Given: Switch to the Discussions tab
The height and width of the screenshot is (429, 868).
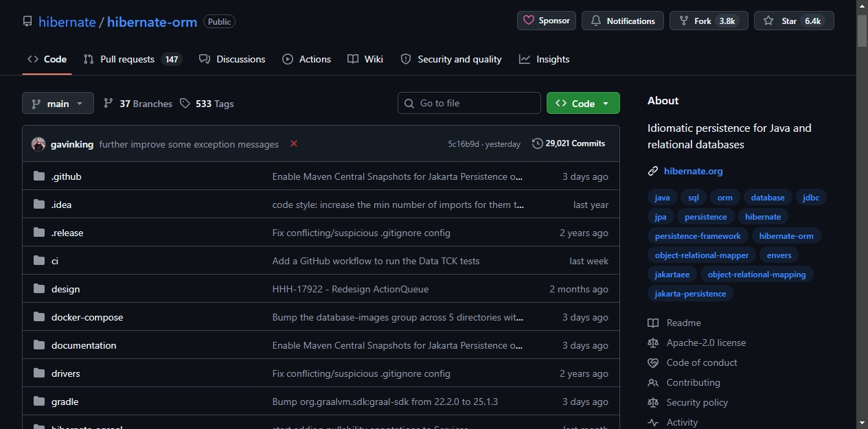Looking at the screenshot, I should point(232,59).
